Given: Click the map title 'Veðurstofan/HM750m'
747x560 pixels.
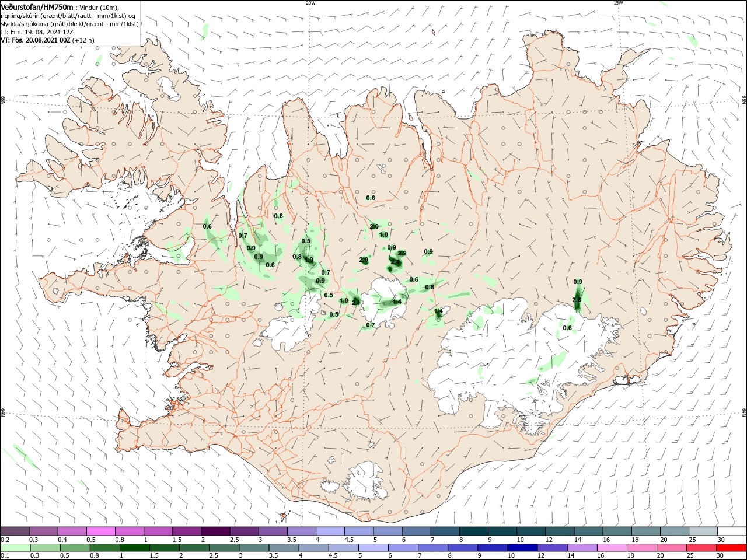Looking at the screenshot, I should 37,6.
